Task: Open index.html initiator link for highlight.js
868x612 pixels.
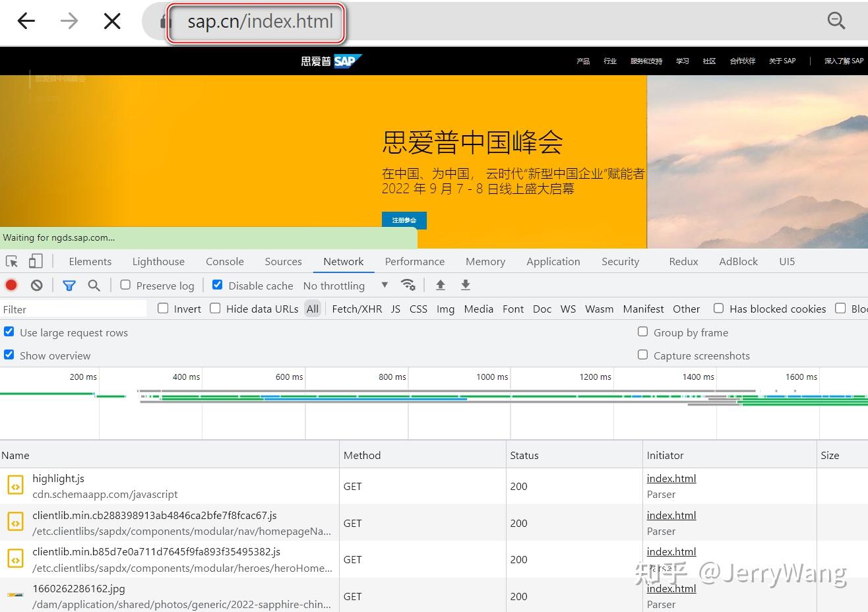Action: click(x=671, y=479)
